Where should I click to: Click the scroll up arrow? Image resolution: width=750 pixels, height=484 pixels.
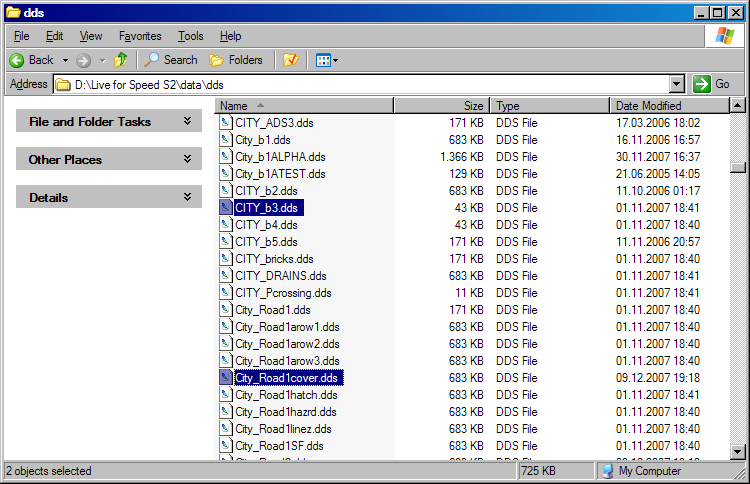[738, 105]
